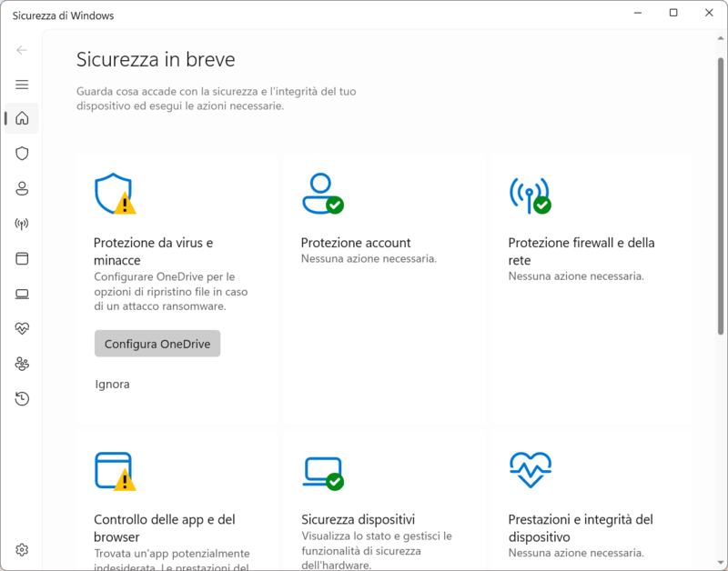Click the firewall antenna icon with checkmark

[531, 195]
